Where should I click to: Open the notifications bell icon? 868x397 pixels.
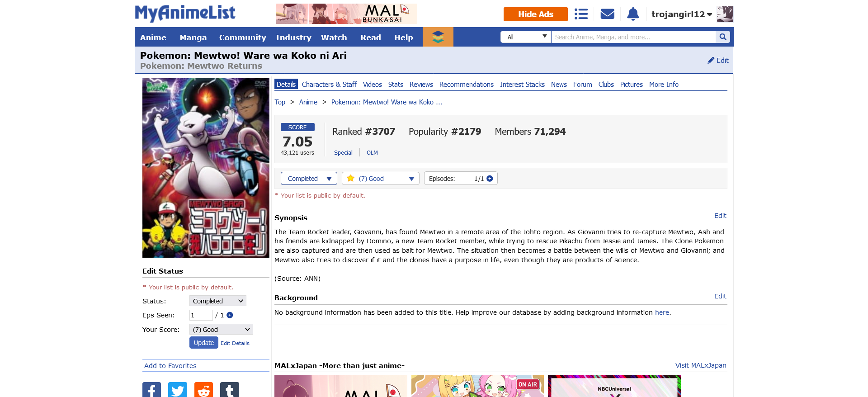pos(633,14)
